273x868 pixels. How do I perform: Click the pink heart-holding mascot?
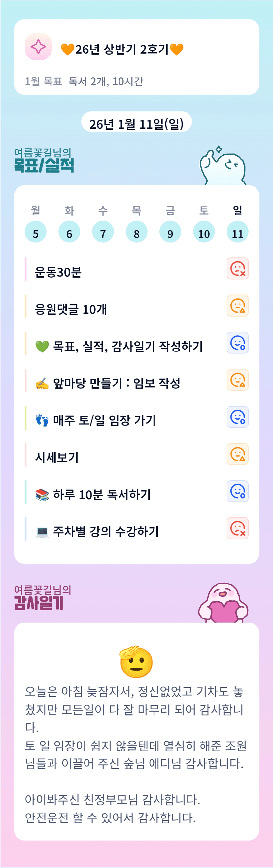[x=223, y=604]
